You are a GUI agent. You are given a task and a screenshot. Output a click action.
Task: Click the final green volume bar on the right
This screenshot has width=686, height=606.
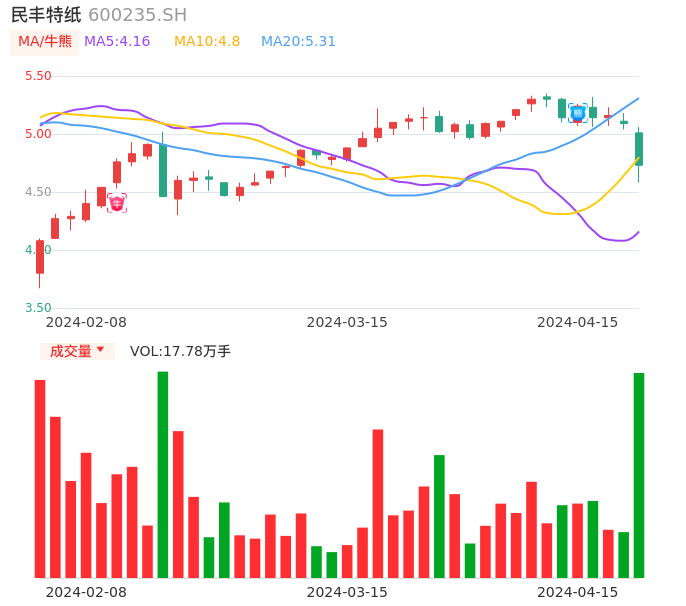coord(639,475)
